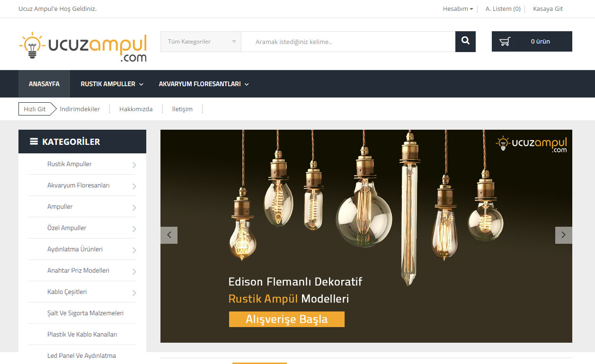Click chevron next to Kablo Çeşitleri category
This screenshot has width=595, height=364.
[x=134, y=293]
